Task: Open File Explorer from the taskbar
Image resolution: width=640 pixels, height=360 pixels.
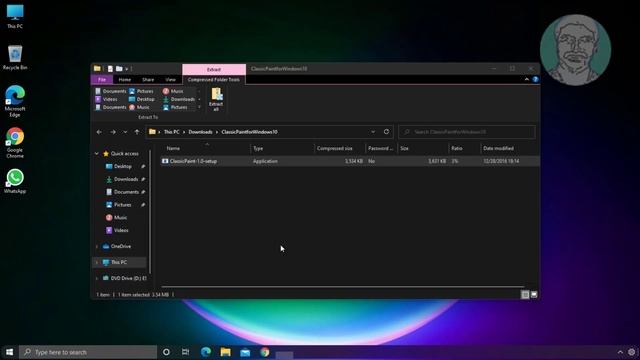Action: pyautogui.click(x=225, y=352)
